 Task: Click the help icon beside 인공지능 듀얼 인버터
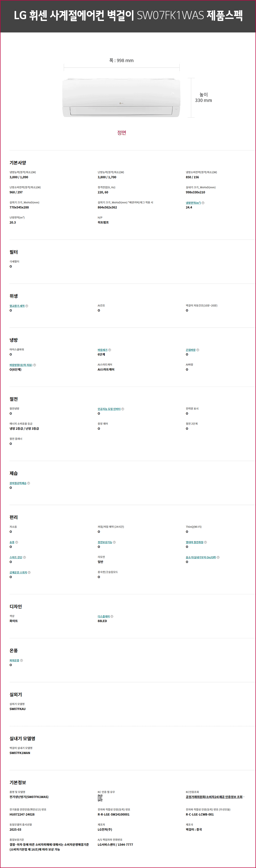[123, 409]
